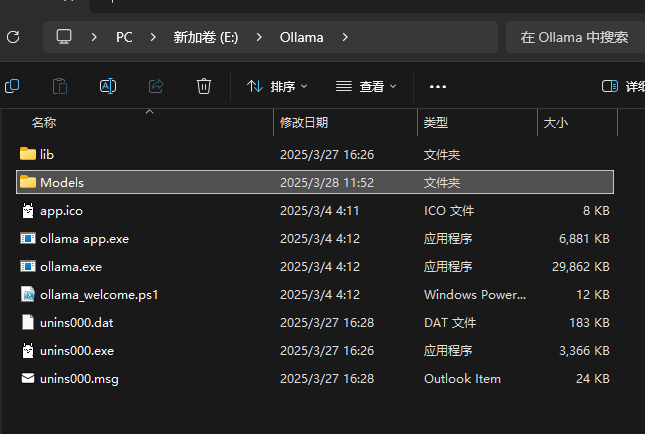Image resolution: width=645 pixels, height=434 pixels.
Task: Select the file name unins000.msg
Action: pyautogui.click(x=79, y=378)
